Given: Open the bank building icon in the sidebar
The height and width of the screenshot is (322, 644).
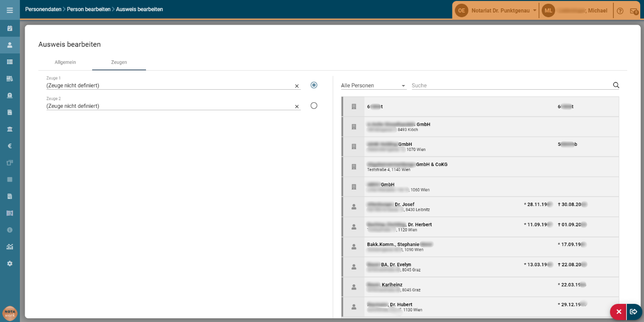Looking at the screenshot, I should tap(10, 129).
